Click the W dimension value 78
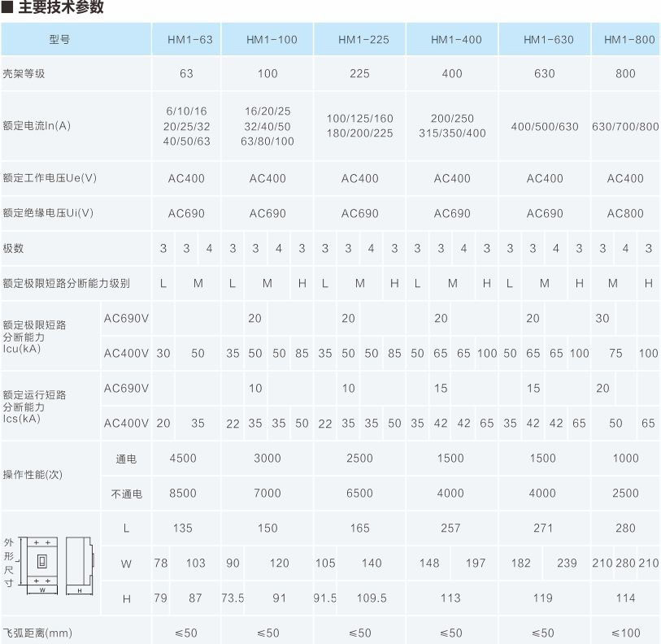The image size is (661, 644). [x=161, y=563]
